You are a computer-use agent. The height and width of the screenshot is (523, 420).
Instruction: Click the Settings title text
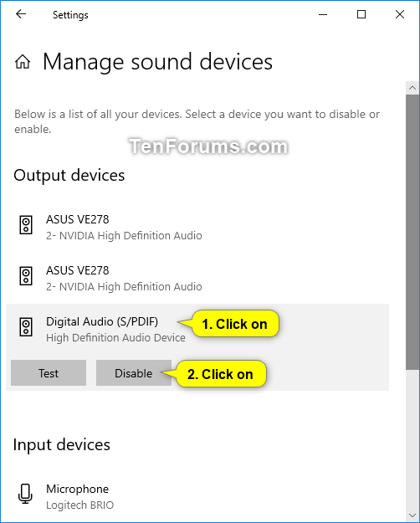click(x=70, y=15)
